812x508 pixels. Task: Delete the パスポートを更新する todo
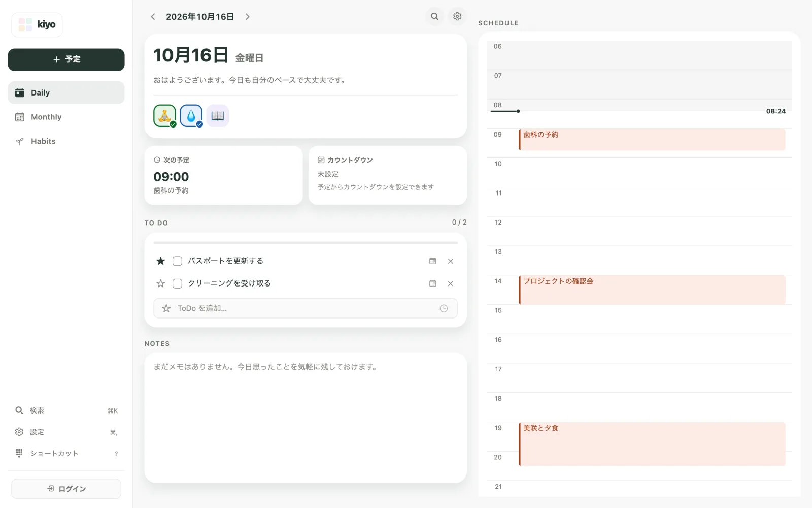click(451, 261)
